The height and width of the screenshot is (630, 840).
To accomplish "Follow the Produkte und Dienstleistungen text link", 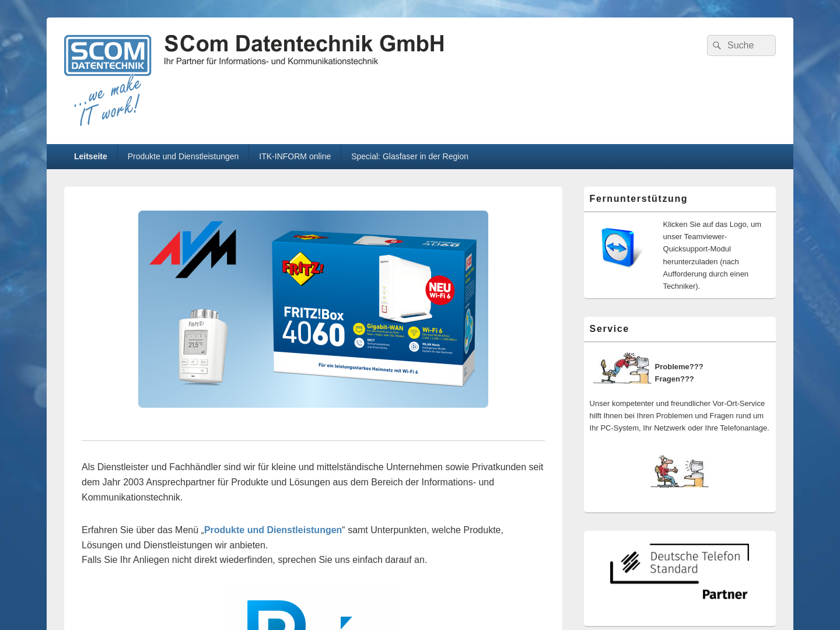I will pyautogui.click(x=273, y=530).
